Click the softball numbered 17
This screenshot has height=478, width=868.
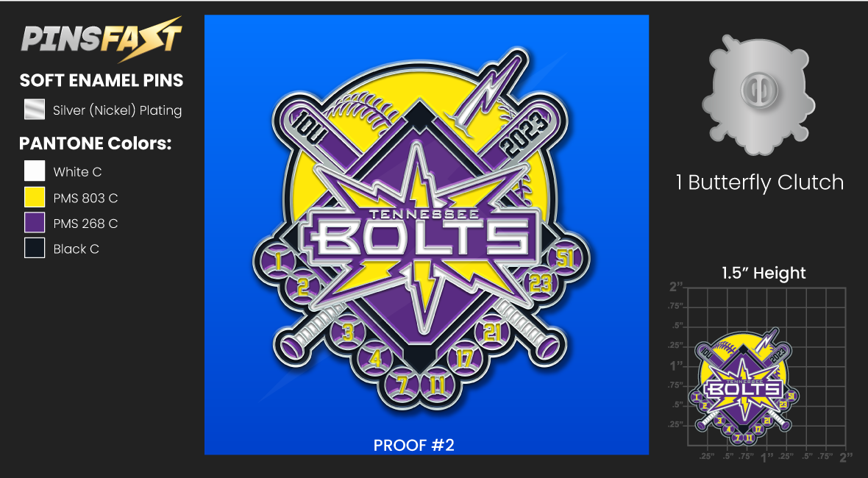click(464, 359)
